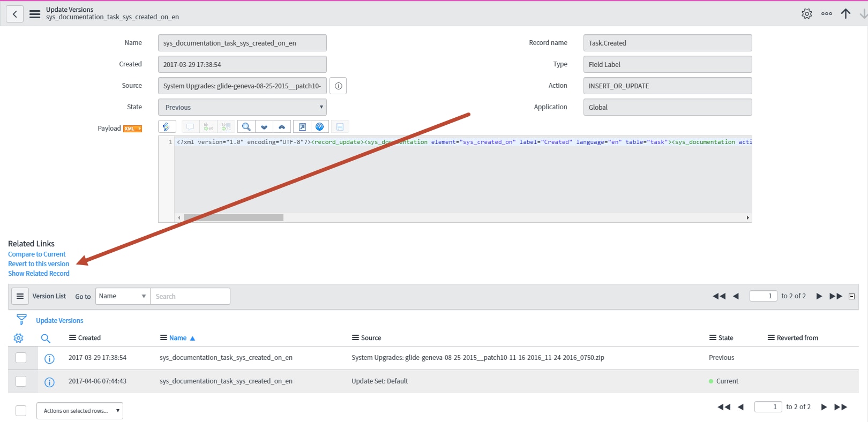Jump to last page in bottom pager

[841, 407]
